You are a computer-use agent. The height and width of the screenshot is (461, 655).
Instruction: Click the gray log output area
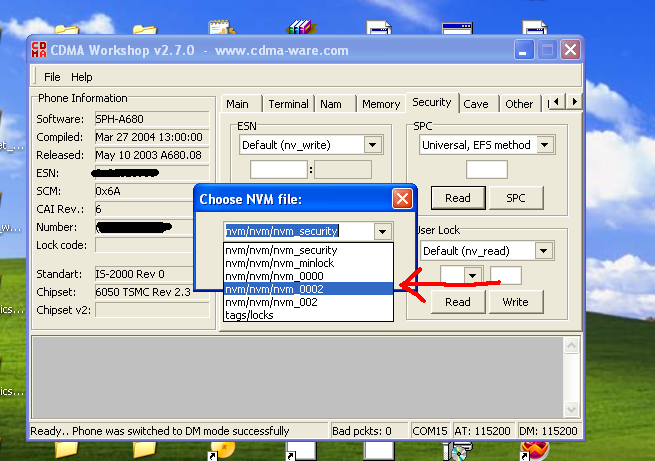pyautogui.click(x=297, y=377)
